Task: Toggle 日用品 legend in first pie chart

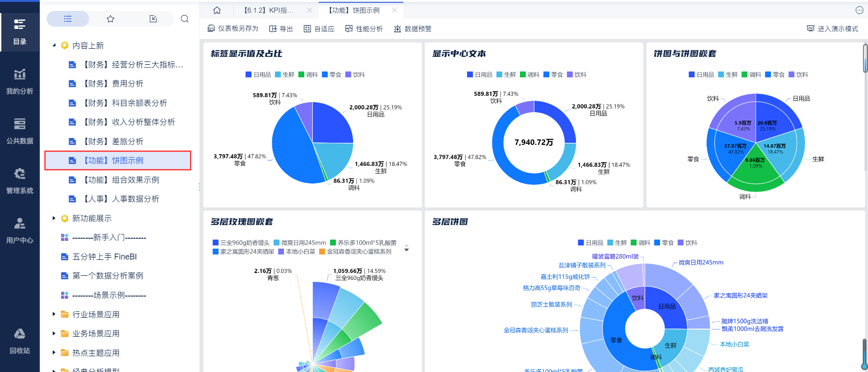Action: click(x=258, y=75)
